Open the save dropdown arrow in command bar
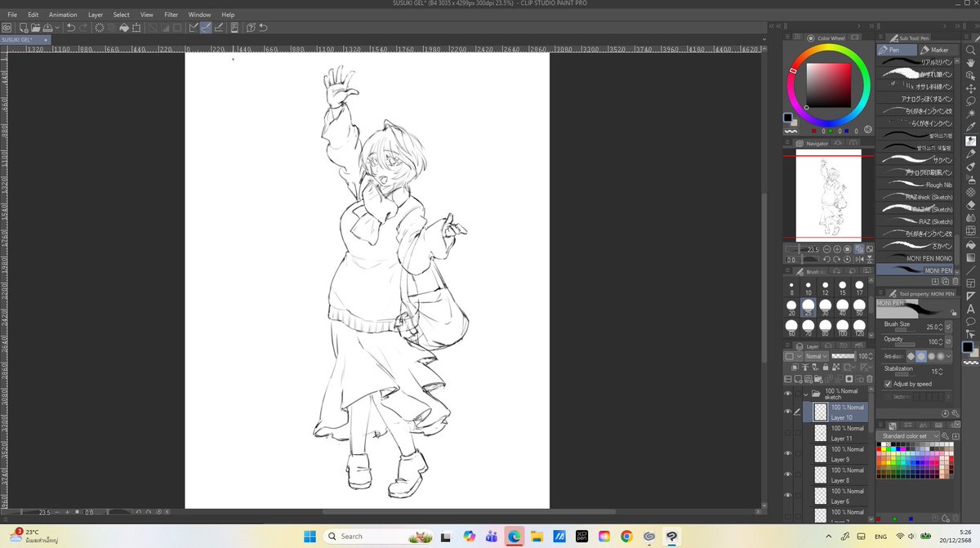This screenshot has height=548, width=980. click(x=57, y=28)
